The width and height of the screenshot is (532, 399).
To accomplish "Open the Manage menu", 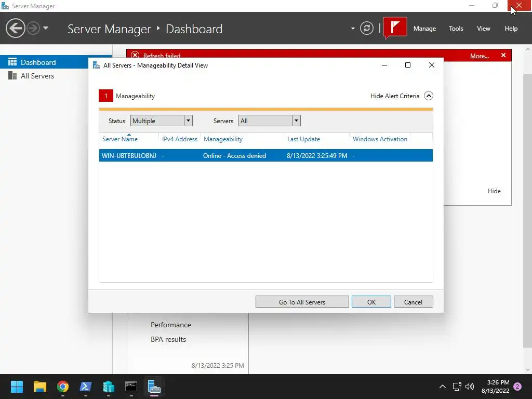I will click(x=424, y=29).
